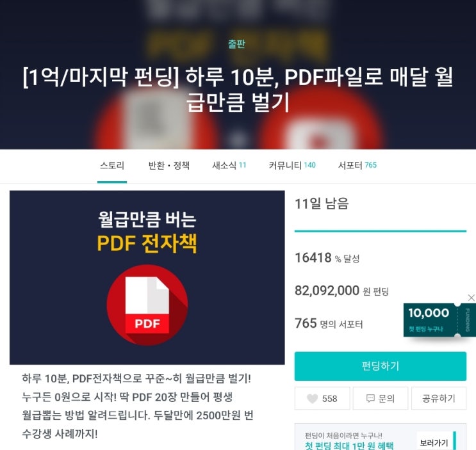Viewport: 476px width, 450px height.
Task: Click the 출판 category link
Action: pos(236,44)
